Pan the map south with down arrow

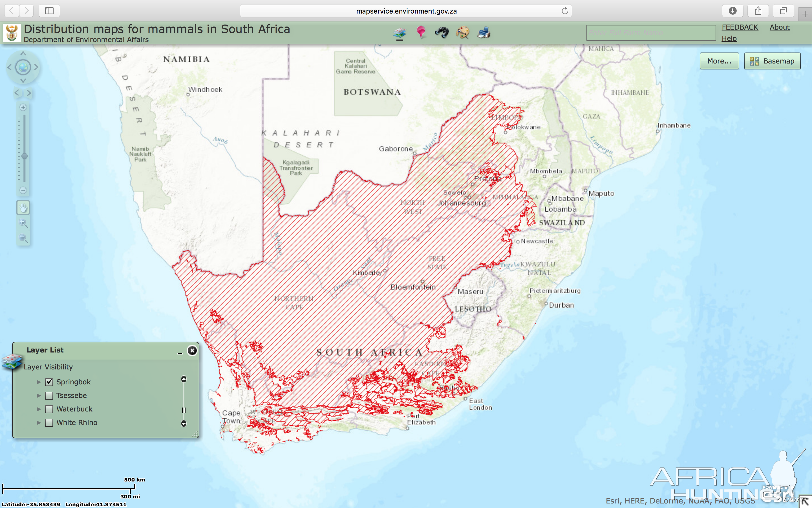23,81
